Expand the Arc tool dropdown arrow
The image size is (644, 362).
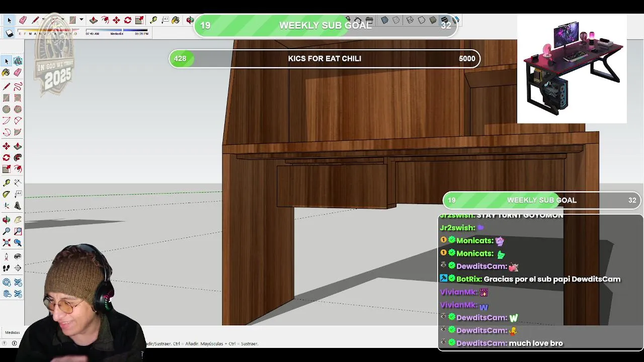click(62, 20)
